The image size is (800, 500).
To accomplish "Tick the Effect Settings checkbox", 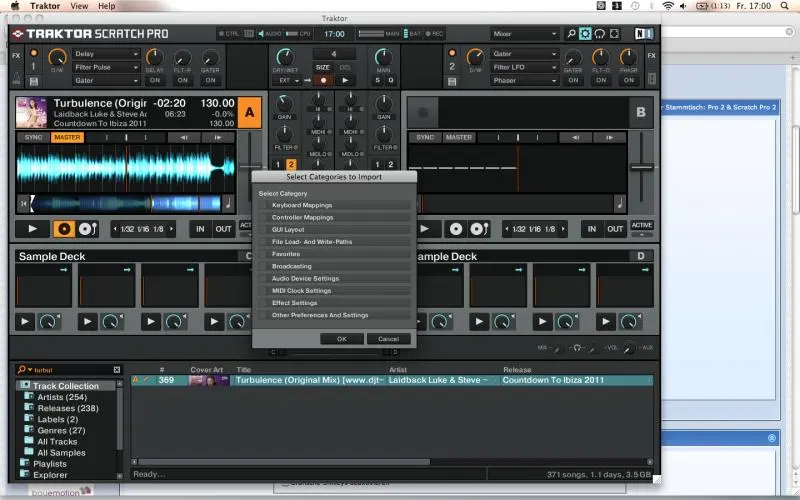I will click(264, 303).
